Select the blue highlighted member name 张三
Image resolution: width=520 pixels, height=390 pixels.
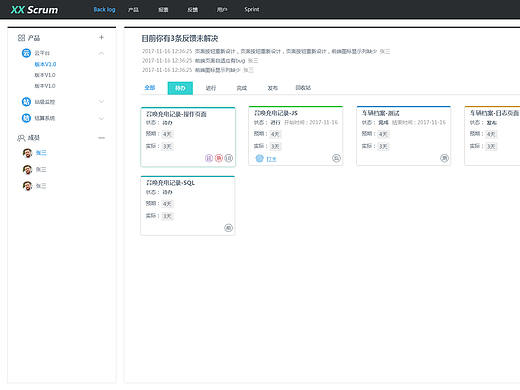pos(41,153)
